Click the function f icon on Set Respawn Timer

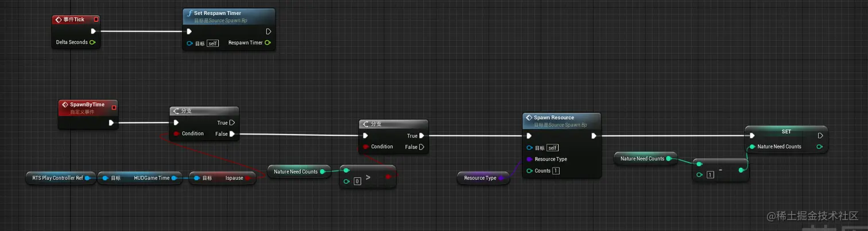[189, 13]
